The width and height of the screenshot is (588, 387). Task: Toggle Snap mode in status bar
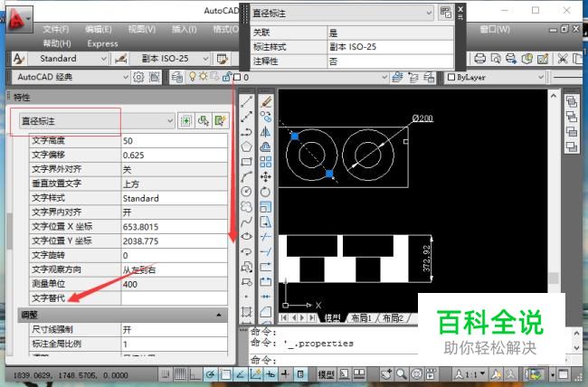pos(165,373)
